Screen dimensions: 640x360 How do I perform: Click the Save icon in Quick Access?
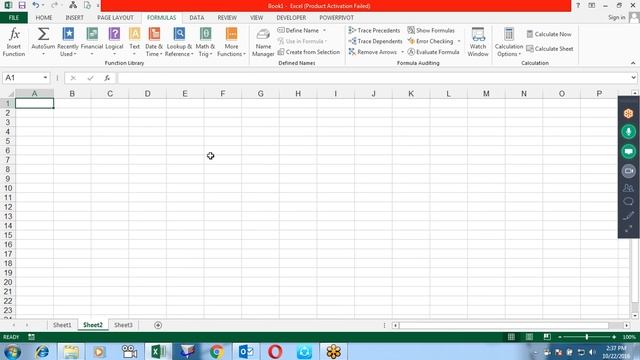coord(22,6)
